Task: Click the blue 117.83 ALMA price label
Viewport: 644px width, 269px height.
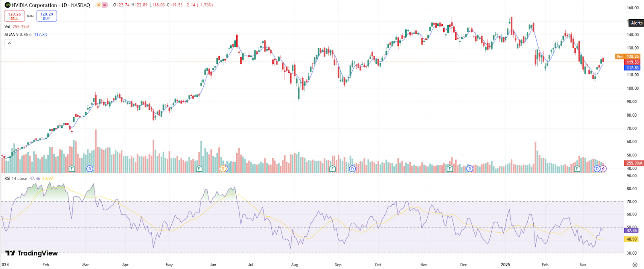Action: [x=633, y=68]
